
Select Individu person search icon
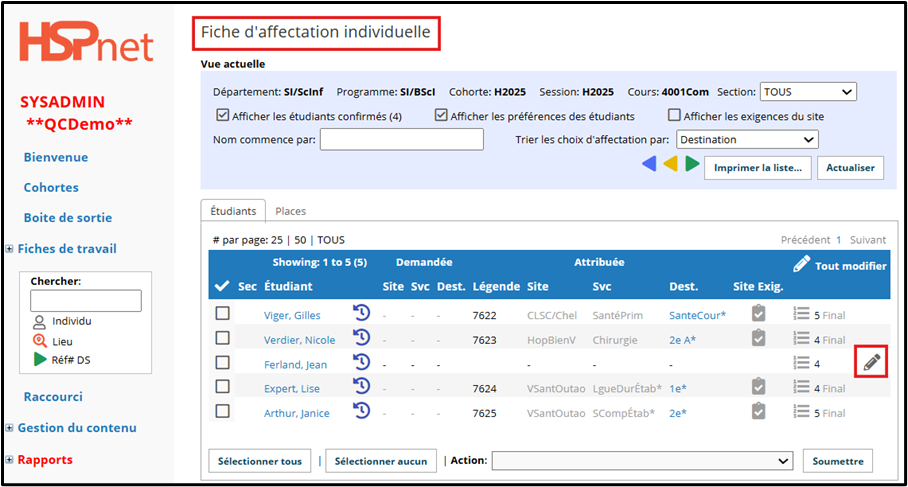point(39,322)
